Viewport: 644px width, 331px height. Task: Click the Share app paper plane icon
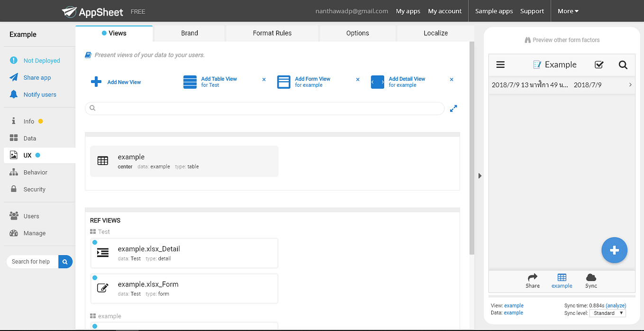pos(14,77)
